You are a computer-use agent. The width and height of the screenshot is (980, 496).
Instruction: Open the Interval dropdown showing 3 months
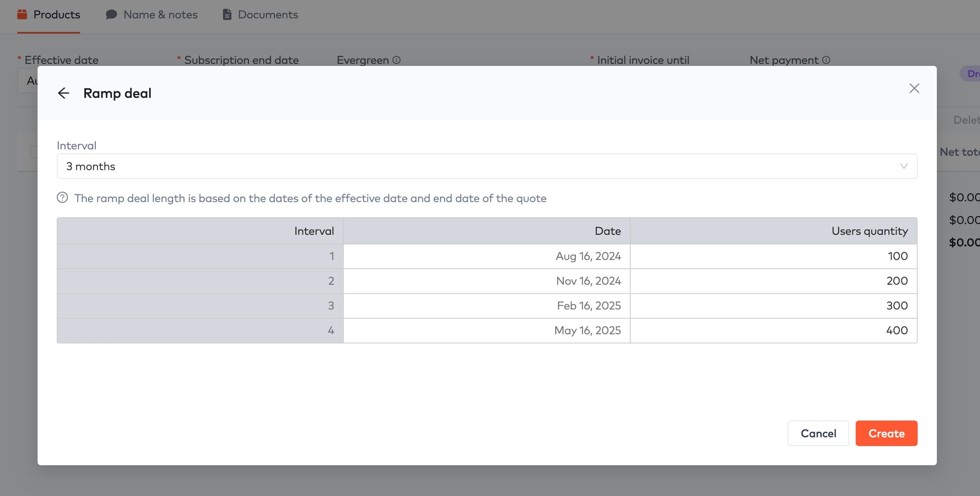pos(486,166)
